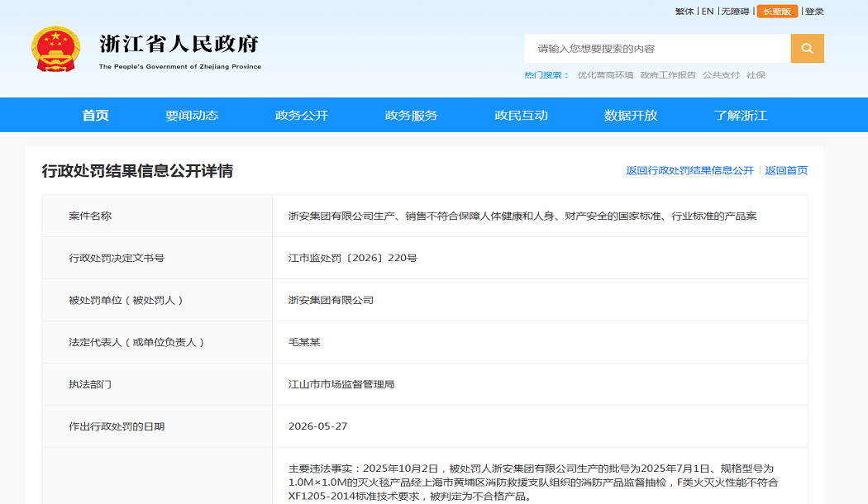Click the 浙江省人民政府 site title
The width and height of the screenshot is (868, 504).
pyautogui.click(x=179, y=45)
